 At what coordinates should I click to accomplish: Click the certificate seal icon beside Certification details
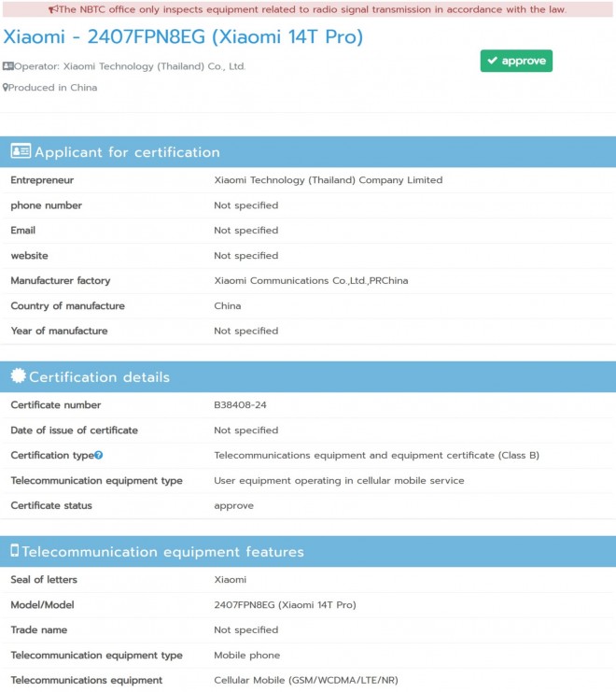tap(19, 377)
